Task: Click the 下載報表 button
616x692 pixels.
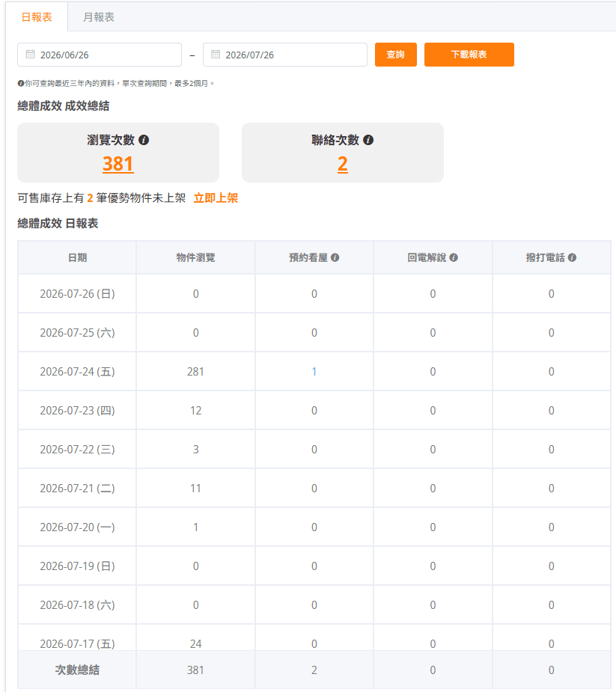Action: (x=469, y=55)
